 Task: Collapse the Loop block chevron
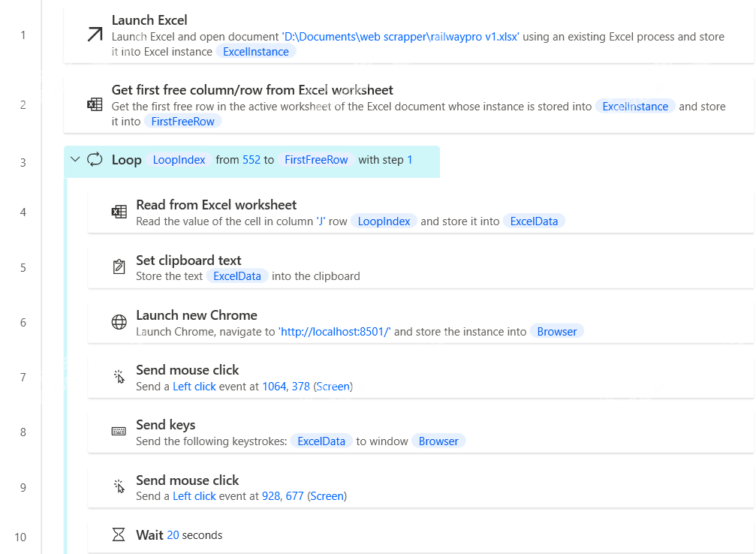(75, 159)
